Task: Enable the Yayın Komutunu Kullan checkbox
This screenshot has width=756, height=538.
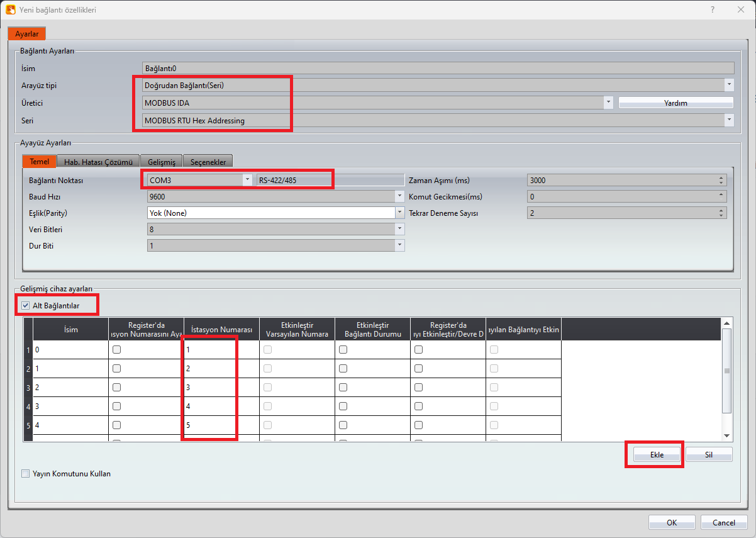Action: [25, 473]
